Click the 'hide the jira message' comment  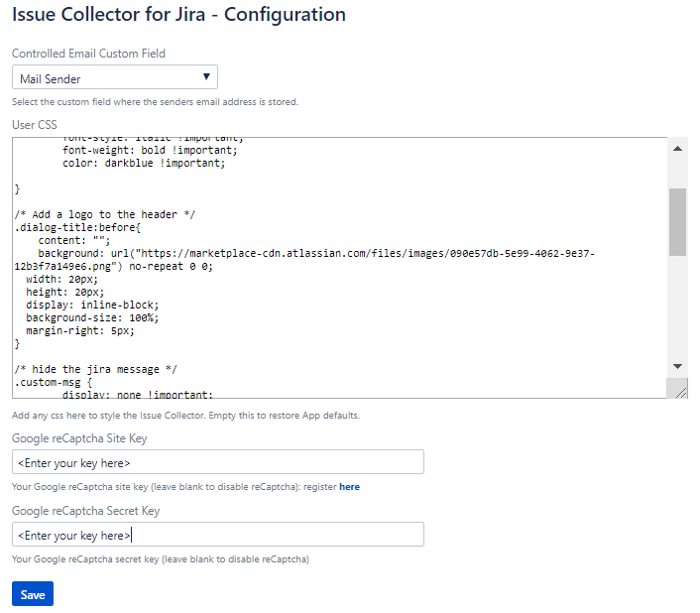click(x=96, y=369)
